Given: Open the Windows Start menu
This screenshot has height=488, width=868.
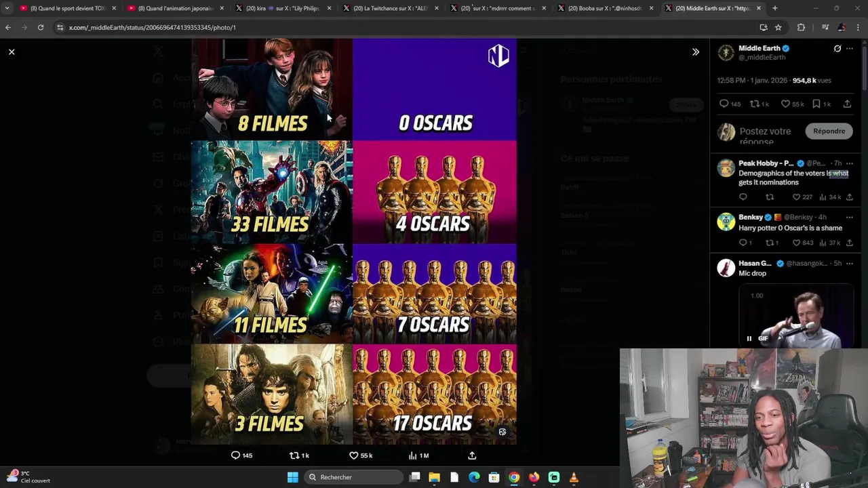Looking at the screenshot, I should tap(292, 477).
